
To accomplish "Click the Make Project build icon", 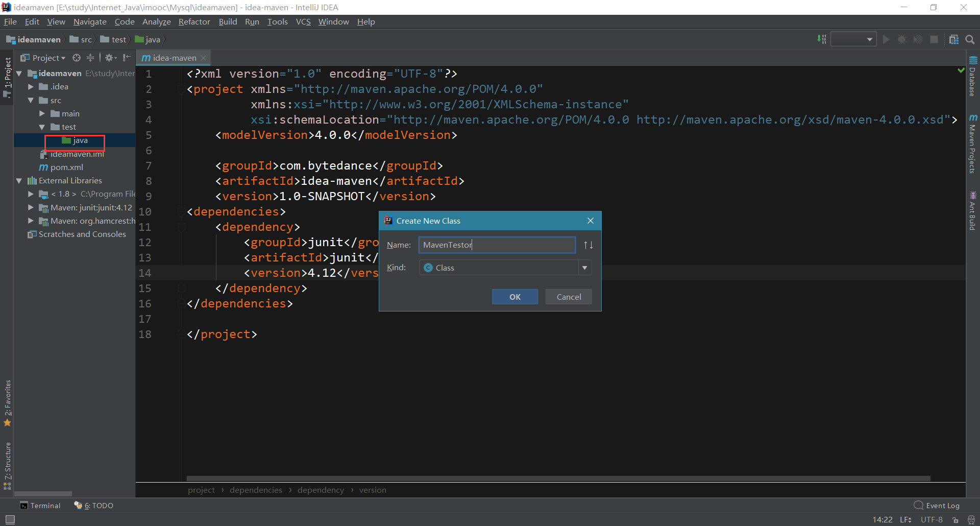I will (822, 39).
